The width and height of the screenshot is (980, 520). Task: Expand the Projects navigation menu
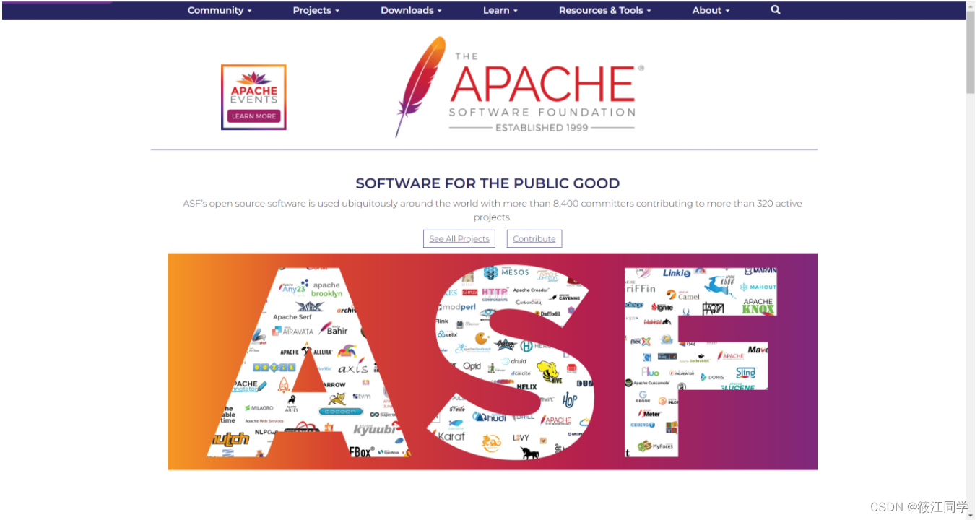click(x=316, y=10)
